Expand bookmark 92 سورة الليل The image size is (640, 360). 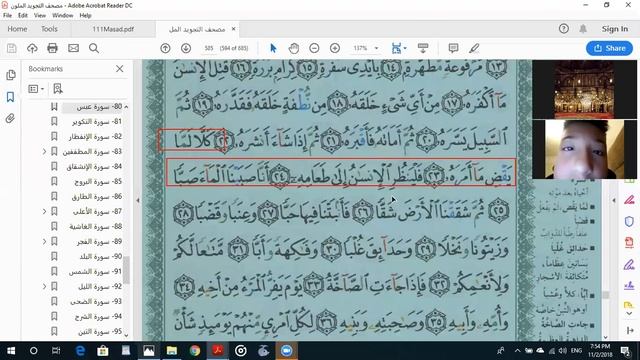coord(44,287)
